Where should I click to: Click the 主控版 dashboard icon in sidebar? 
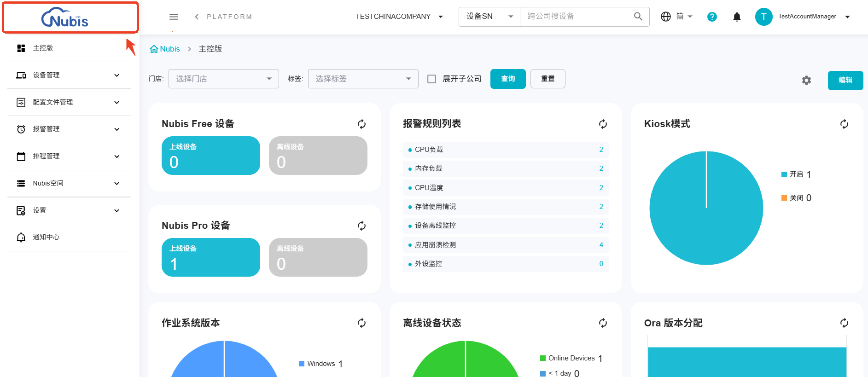[21, 48]
